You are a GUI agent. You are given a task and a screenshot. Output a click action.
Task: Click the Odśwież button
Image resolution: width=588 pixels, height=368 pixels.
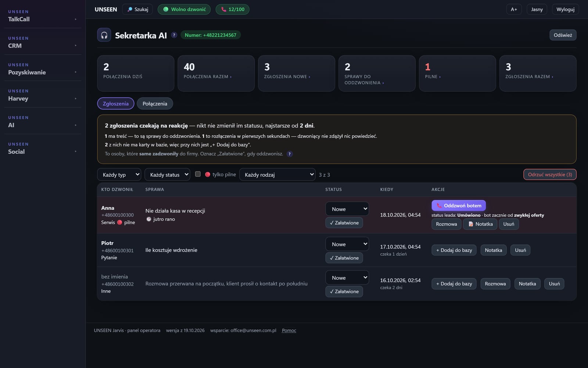tap(563, 35)
